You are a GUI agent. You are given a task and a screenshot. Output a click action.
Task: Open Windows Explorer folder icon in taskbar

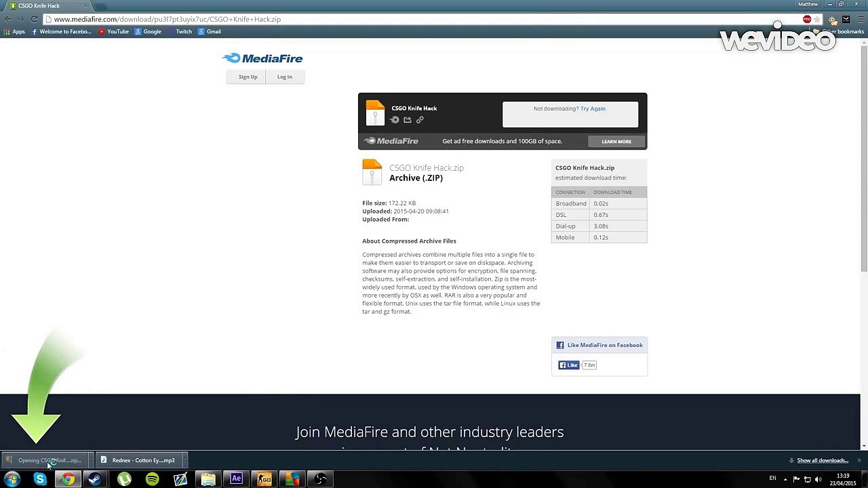click(208, 479)
